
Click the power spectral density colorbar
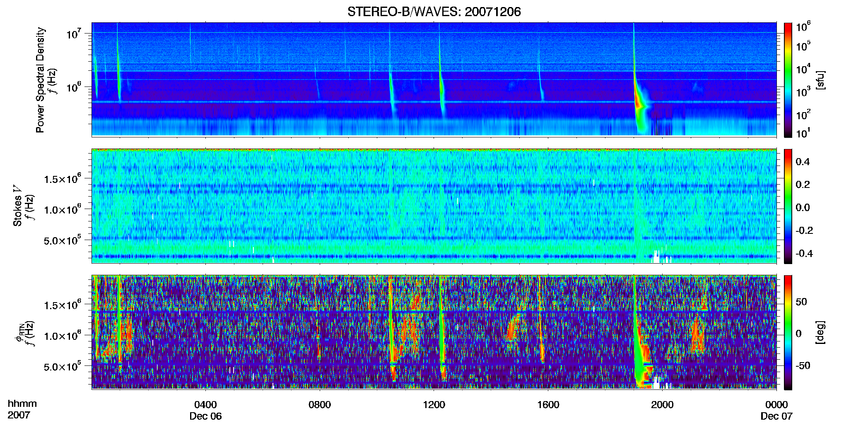pyautogui.click(x=788, y=80)
